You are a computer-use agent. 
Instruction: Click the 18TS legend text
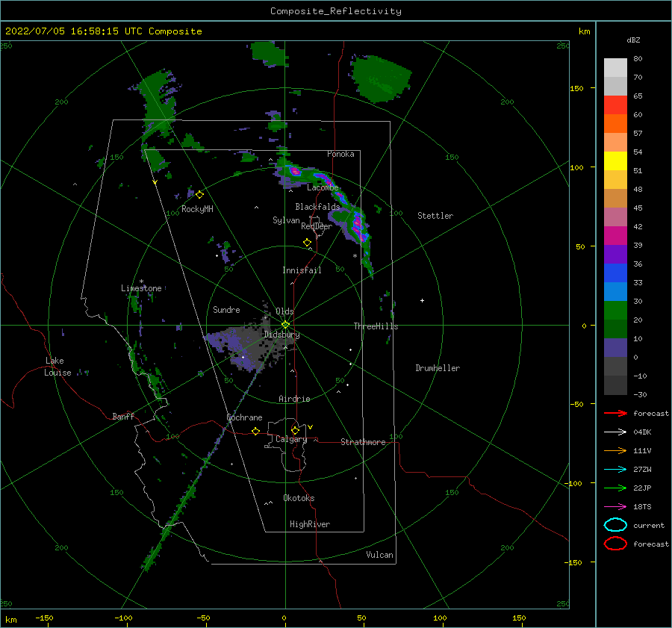(642, 507)
